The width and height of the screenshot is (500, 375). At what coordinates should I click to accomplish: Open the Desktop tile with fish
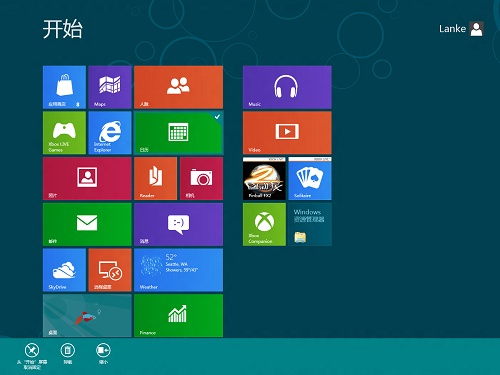point(87,315)
